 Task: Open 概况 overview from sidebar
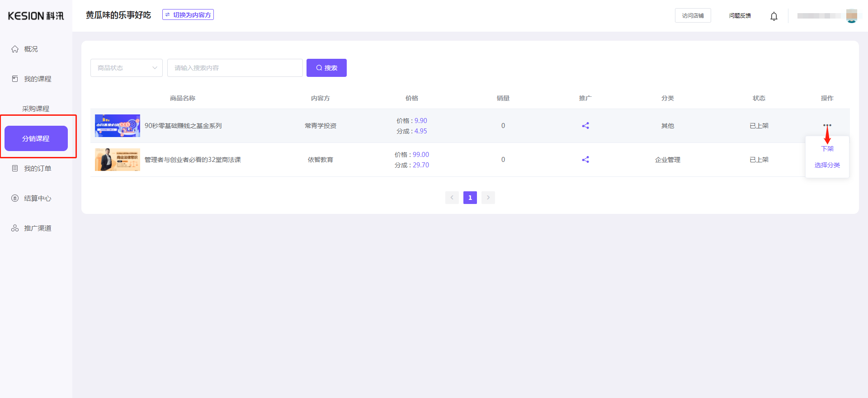(x=31, y=49)
